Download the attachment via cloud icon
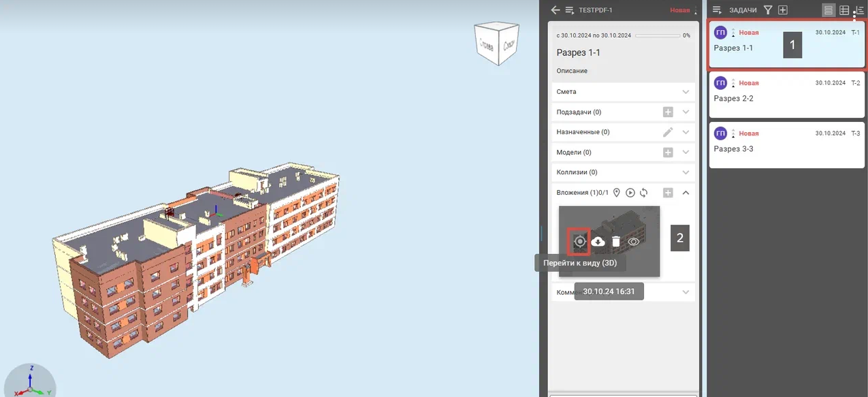The image size is (868, 397). 598,241
